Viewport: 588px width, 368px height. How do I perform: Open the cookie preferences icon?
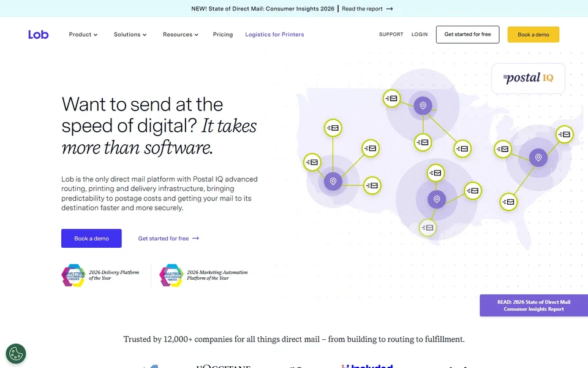(x=16, y=354)
